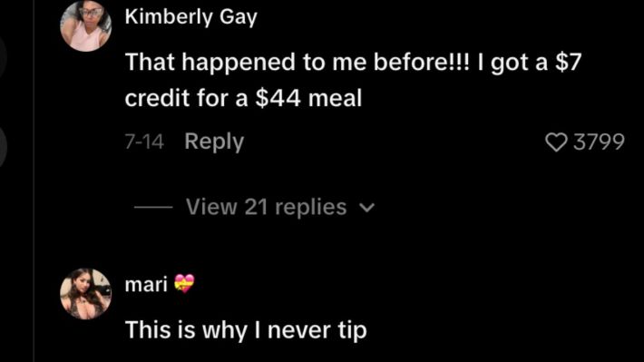The width and height of the screenshot is (644, 362).
Task: Select 'That happened to me before!!!' text
Action: (x=297, y=63)
